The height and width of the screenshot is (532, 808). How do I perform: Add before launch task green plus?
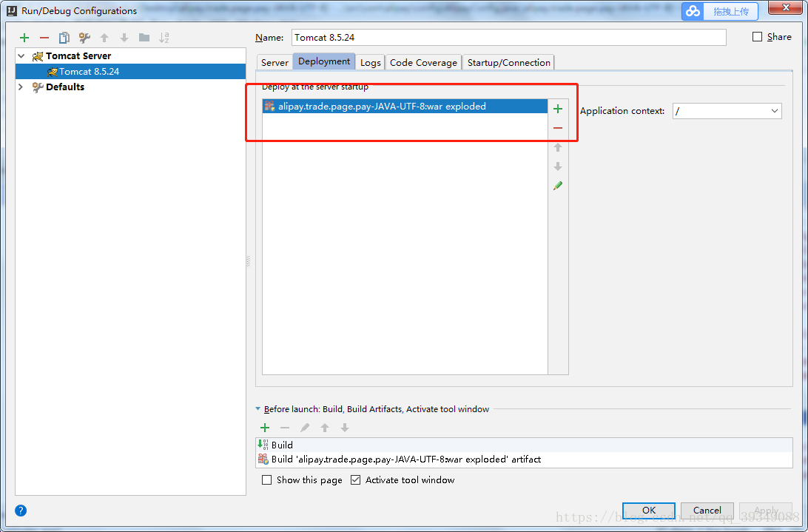(x=265, y=428)
